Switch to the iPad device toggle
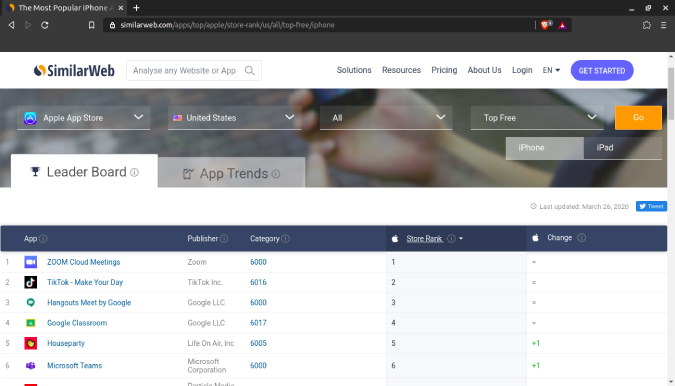The width and height of the screenshot is (675, 386). tap(622, 148)
